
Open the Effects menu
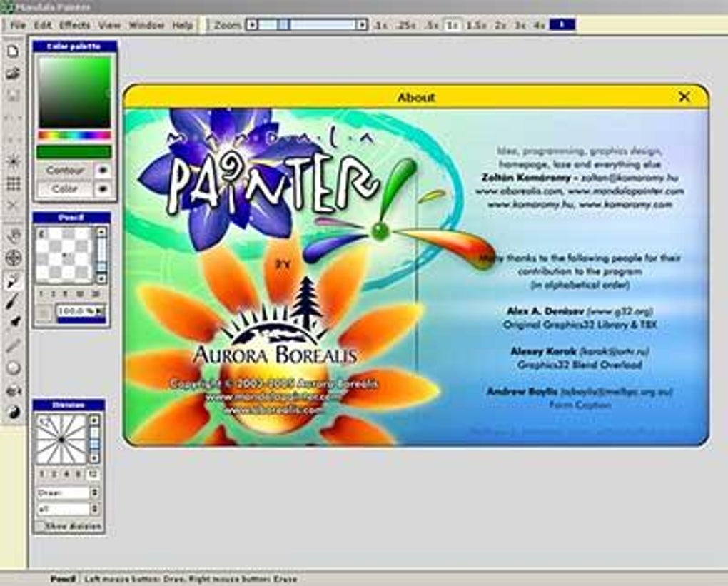(74, 25)
